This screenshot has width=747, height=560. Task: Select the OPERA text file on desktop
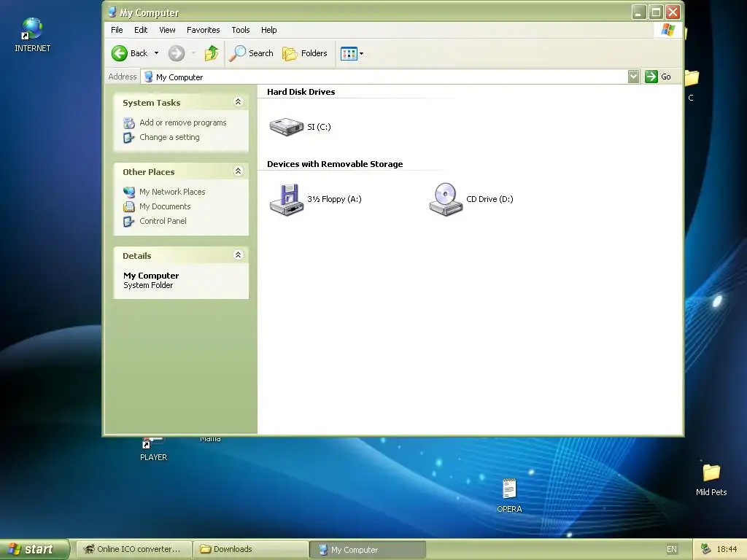[509, 495]
